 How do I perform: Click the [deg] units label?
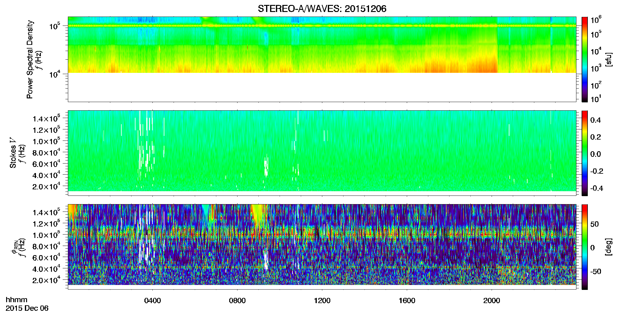(609, 247)
